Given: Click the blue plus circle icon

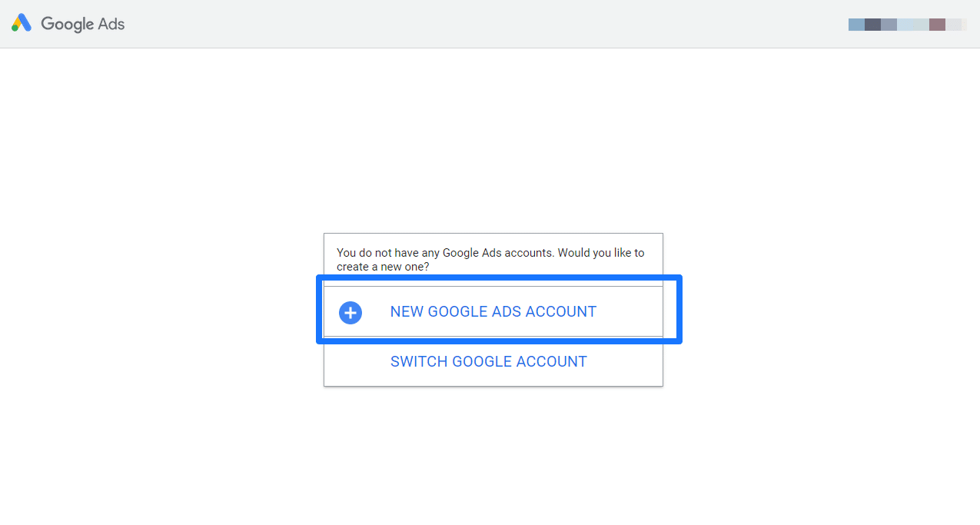Looking at the screenshot, I should click(350, 312).
